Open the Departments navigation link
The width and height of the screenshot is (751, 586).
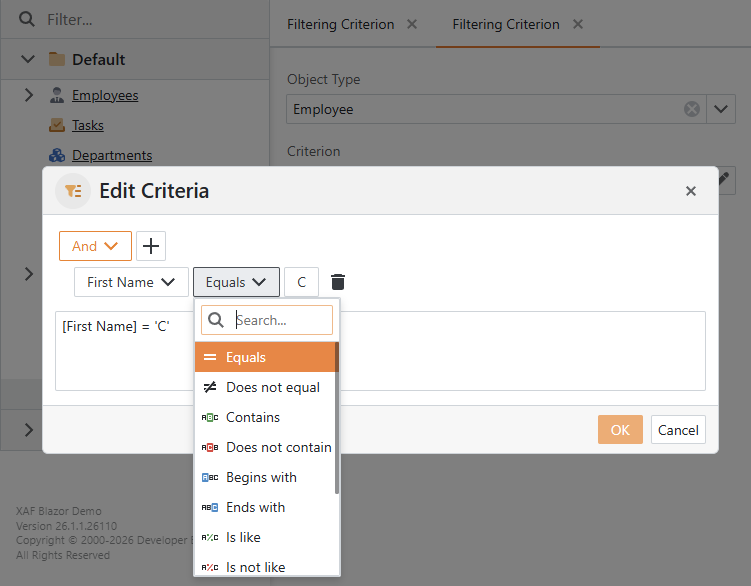(112, 155)
